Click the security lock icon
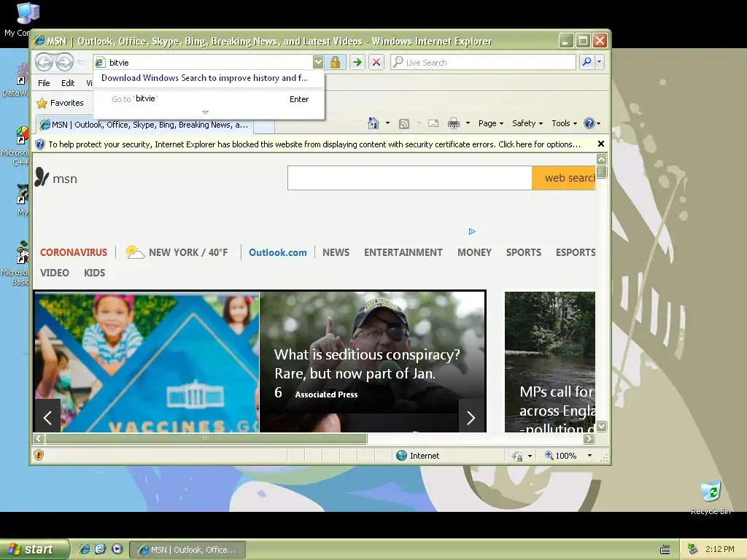This screenshot has width=747, height=560. pyautogui.click(x=336, y=63)
